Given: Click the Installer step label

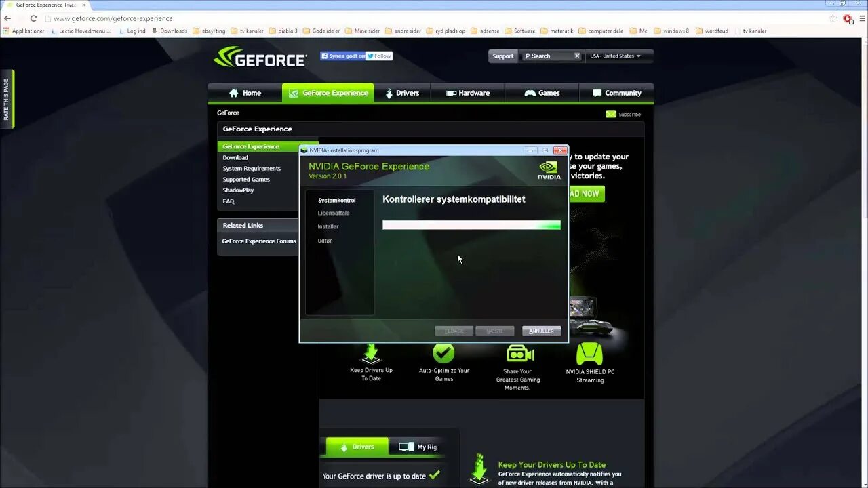Looking at the screenshot, I should tap(328, 226).
